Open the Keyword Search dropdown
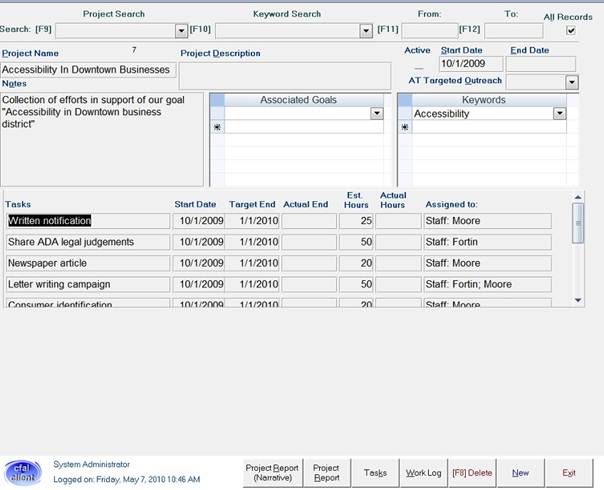604x490 pixels. click(366, 30)
